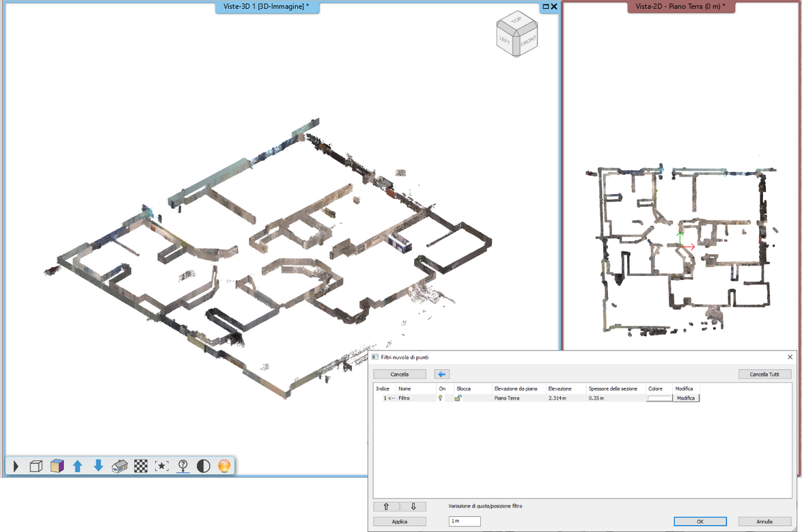
Task: Focus the 1 m variation input field
Action: [465, 521]
